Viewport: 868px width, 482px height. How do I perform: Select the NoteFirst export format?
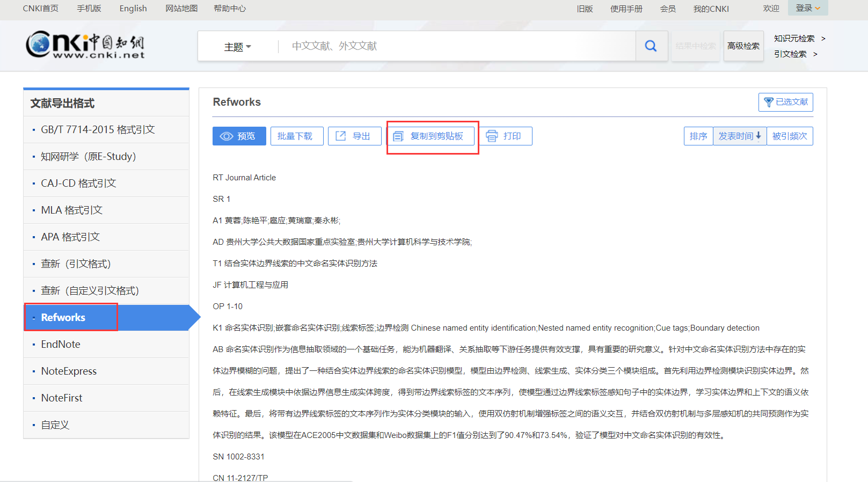[106, 398]
